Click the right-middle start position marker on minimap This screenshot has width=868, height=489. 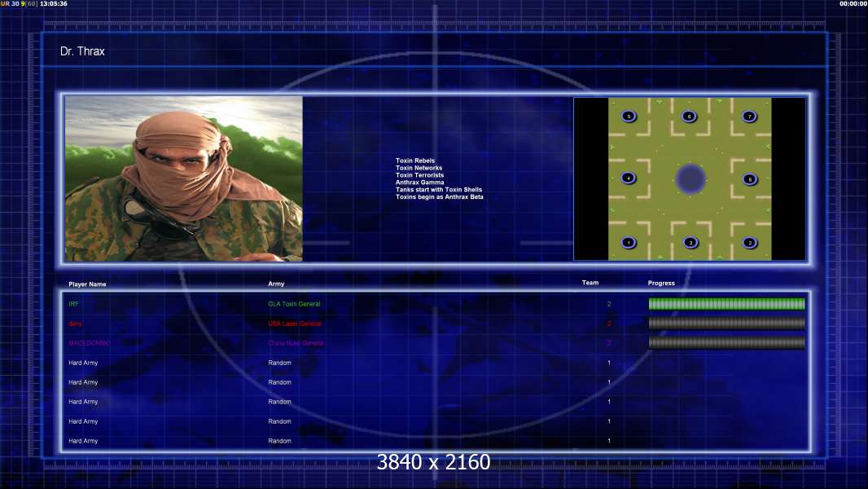pyautogui.click(x=750, y=178)
